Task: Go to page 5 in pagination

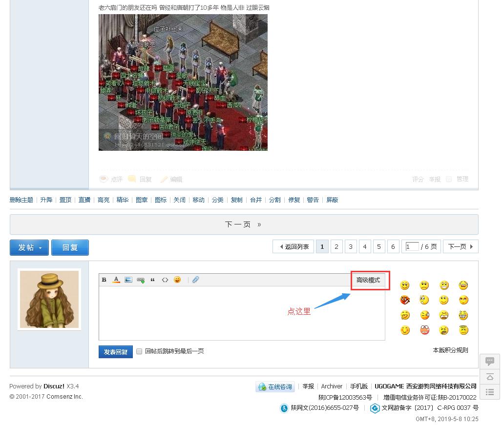Action: (x=379, y=247)
